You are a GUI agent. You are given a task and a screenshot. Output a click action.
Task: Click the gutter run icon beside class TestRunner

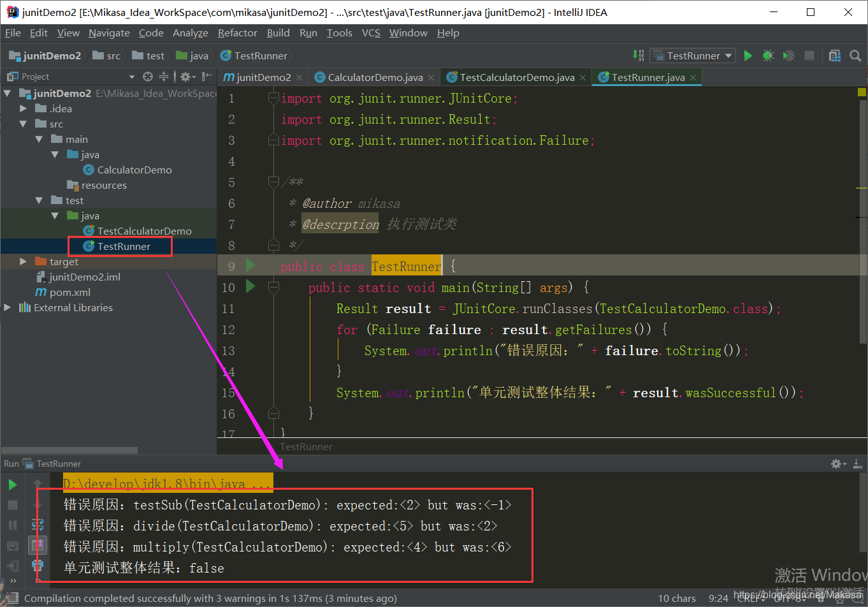pyautogui.click(x=250, y=266)
